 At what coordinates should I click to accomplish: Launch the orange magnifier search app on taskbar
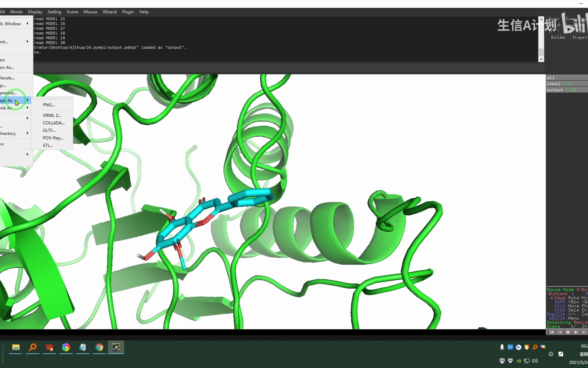click(32, 347)
